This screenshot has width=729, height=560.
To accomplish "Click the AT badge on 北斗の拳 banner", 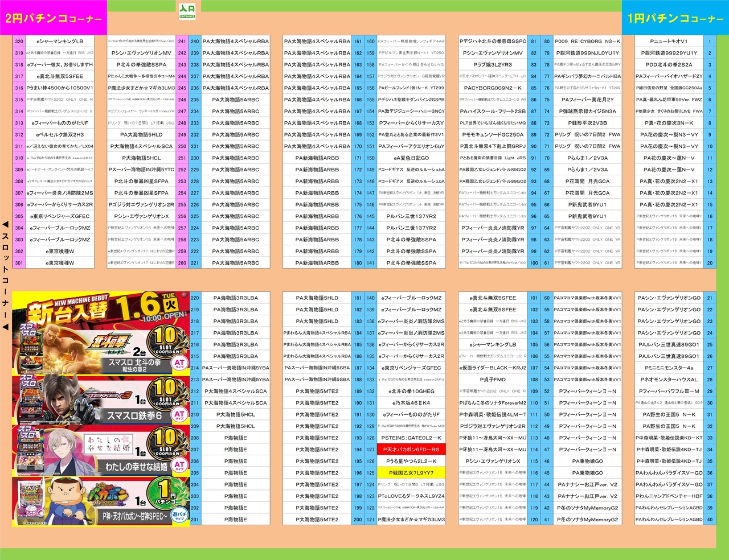I will pos(179,364).
